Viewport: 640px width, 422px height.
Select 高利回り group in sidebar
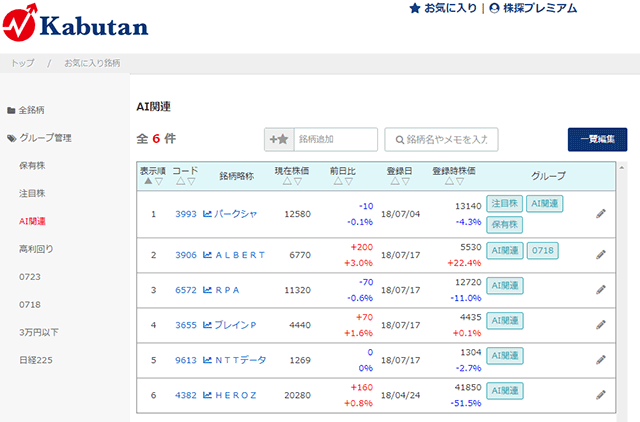[x=36, y=249]
